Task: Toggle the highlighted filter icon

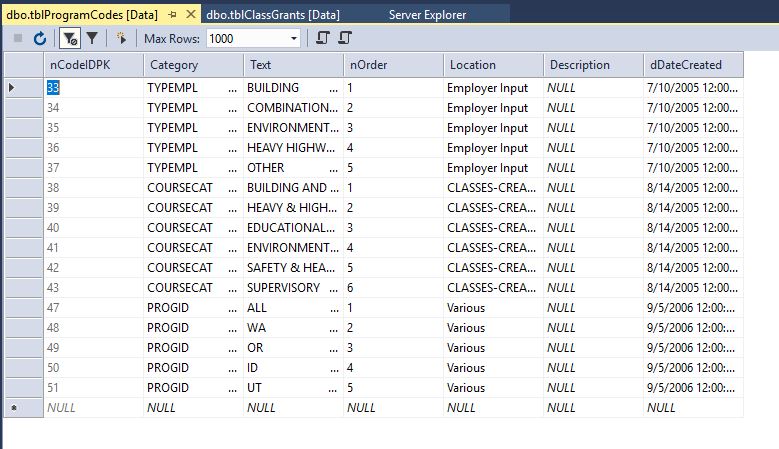Action: 69,38
